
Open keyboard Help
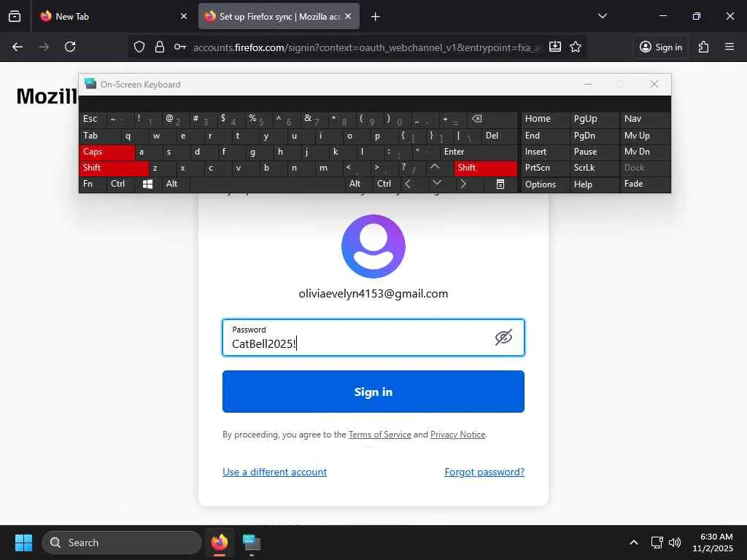(594, 184)
